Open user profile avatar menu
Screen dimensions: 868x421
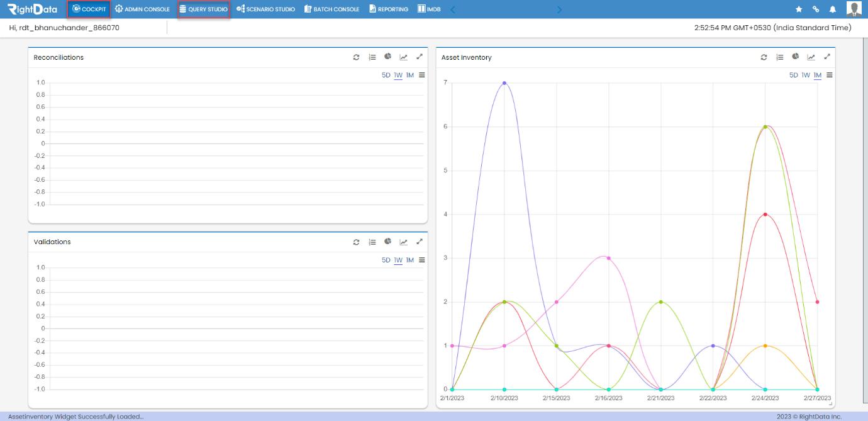tap(854, 9)
